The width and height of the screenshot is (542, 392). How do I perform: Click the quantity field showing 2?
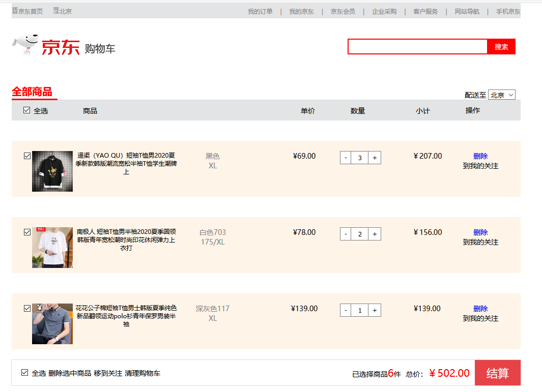point(360,234)
